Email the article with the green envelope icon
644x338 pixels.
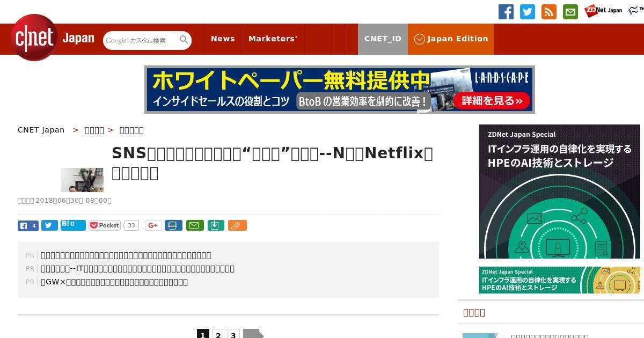(x=195, y=225)
